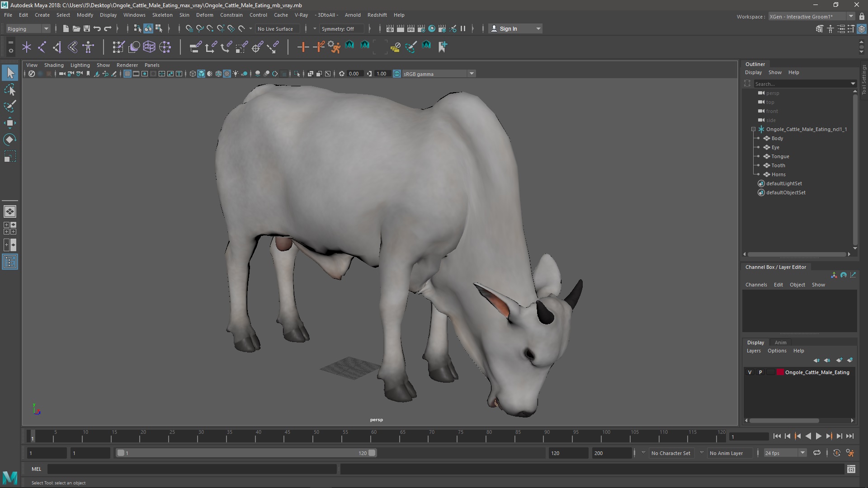Click the red layer color swatch
The width and height of the screenshot is (868, 488).
point(780,372)
